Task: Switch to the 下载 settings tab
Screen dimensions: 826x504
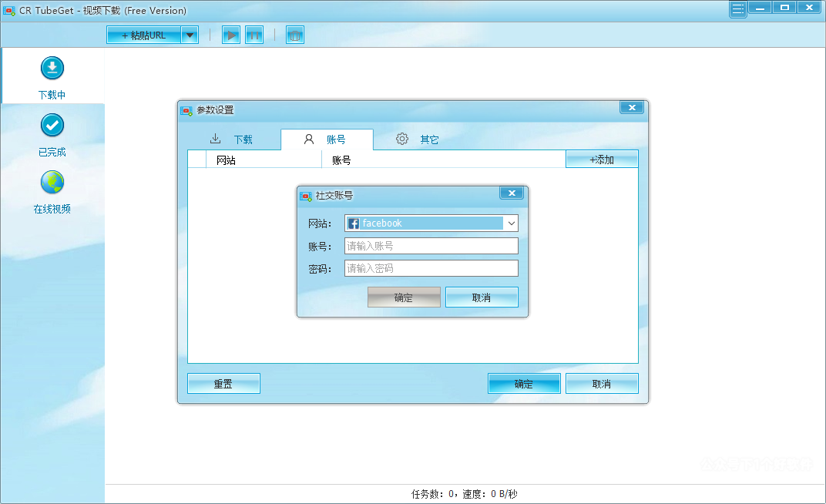Action: pos(233,139)
